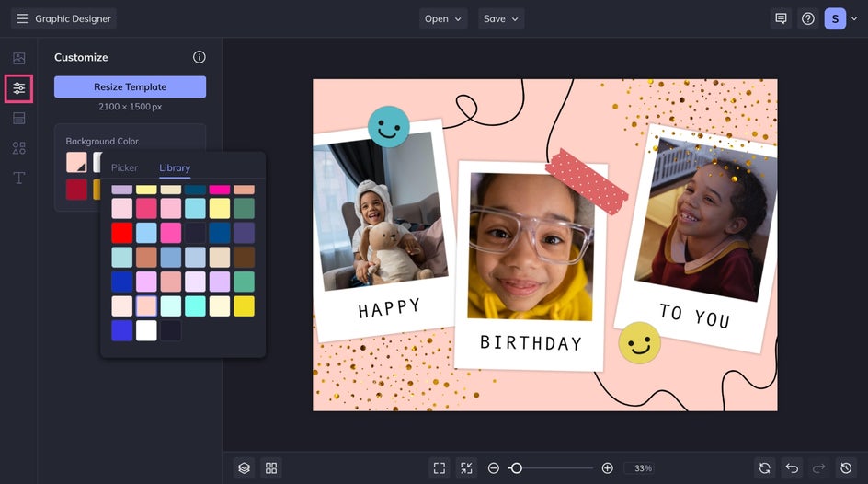Select the highlighted peach swatch in library
This screenshot has width=868, height=484.
click(x=146, y=306)
